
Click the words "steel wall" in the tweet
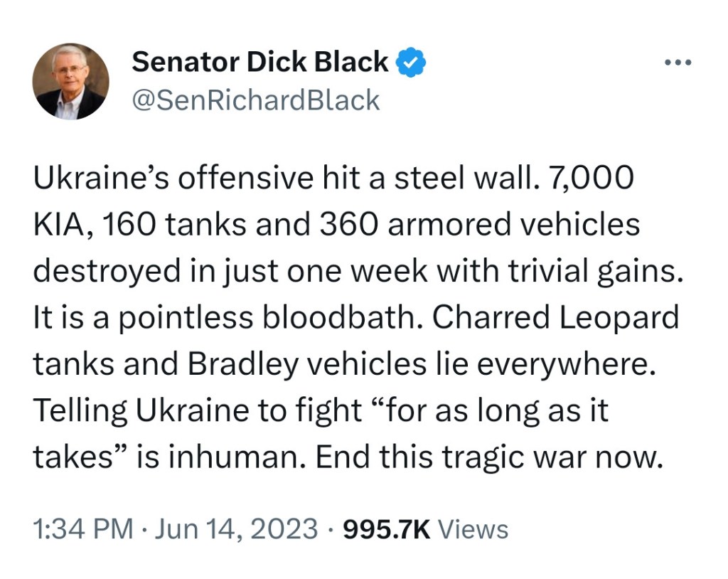[463, 179]
